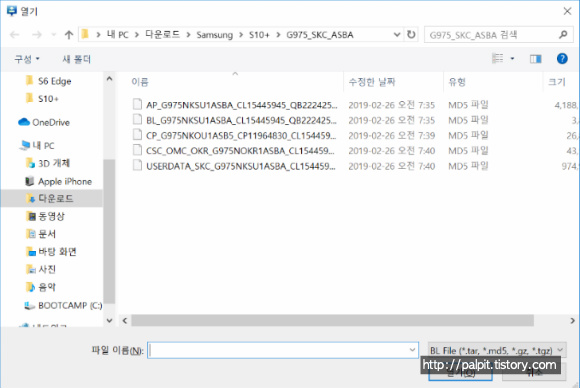This screenshot has width=580, height=388.
Task: Click the address bar folder icon
Action: coord(85,34)
